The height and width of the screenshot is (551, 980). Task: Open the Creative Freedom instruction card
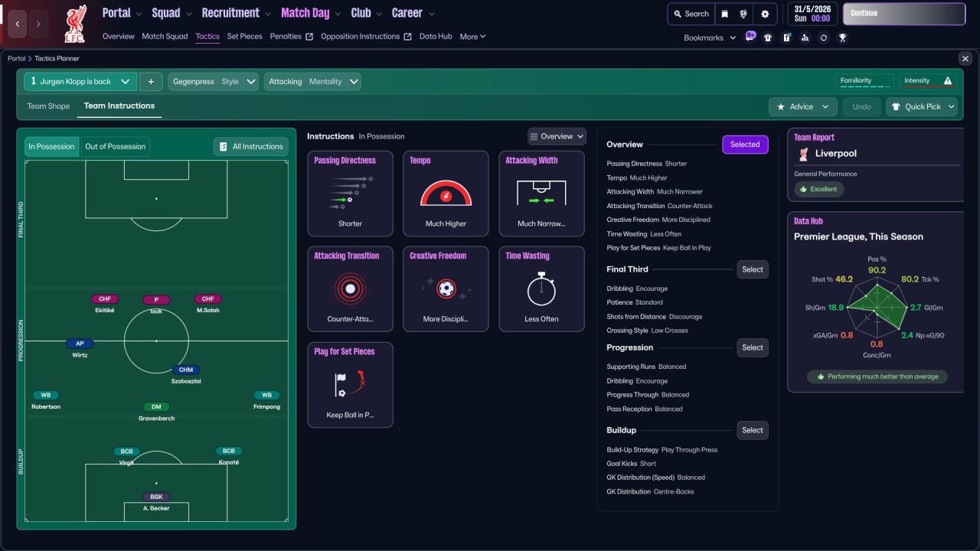[446, 289]
